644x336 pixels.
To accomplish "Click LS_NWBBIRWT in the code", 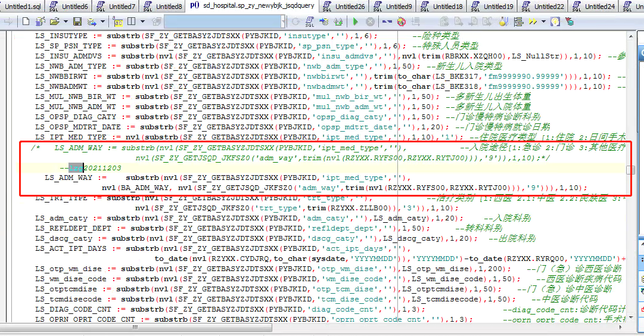I will tap(61, 76).
